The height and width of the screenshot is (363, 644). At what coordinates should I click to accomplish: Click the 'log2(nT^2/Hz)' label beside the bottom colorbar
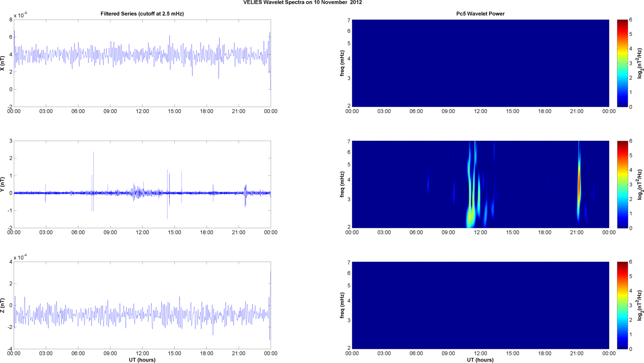(640, 305)
